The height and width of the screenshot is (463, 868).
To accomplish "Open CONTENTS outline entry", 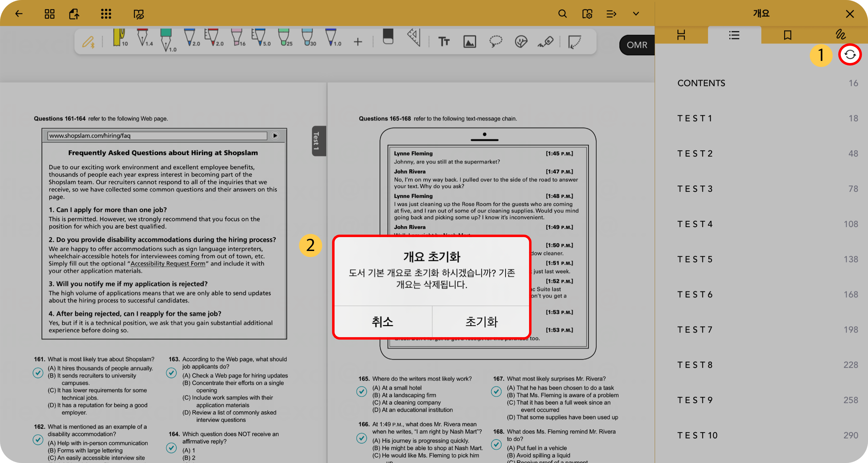I will (762, 83).
